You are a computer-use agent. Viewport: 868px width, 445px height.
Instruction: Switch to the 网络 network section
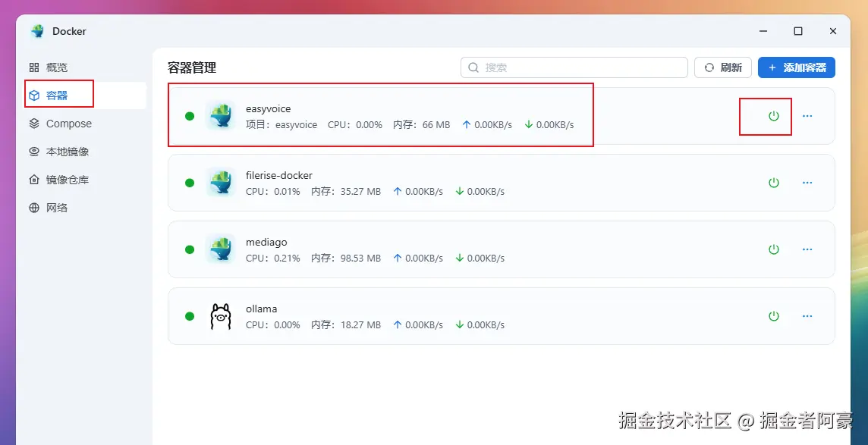click(x=85, y=208)
